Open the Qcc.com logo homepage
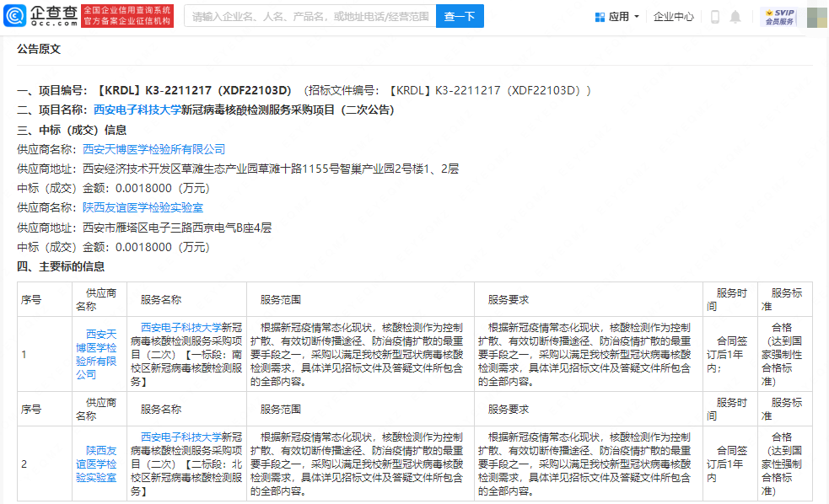Image resolution: width=829 pixels, height=504 pixels. click(40, 16)
